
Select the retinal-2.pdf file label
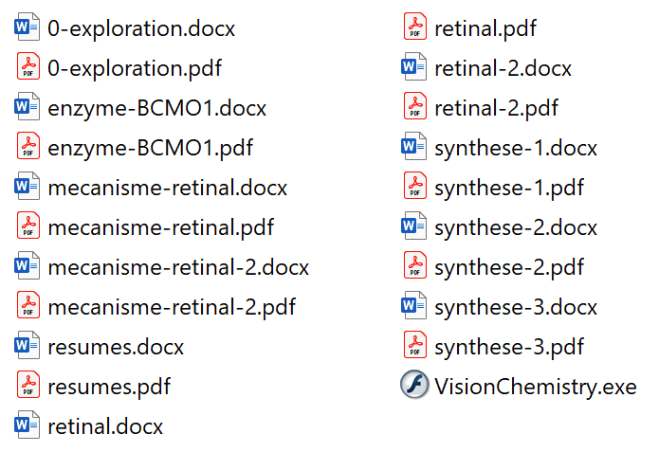pos(496,107)
